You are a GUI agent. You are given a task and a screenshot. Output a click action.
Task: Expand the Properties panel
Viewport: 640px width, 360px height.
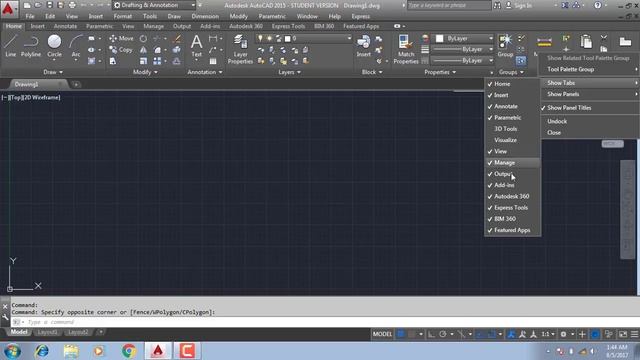[x=440, y=72]
